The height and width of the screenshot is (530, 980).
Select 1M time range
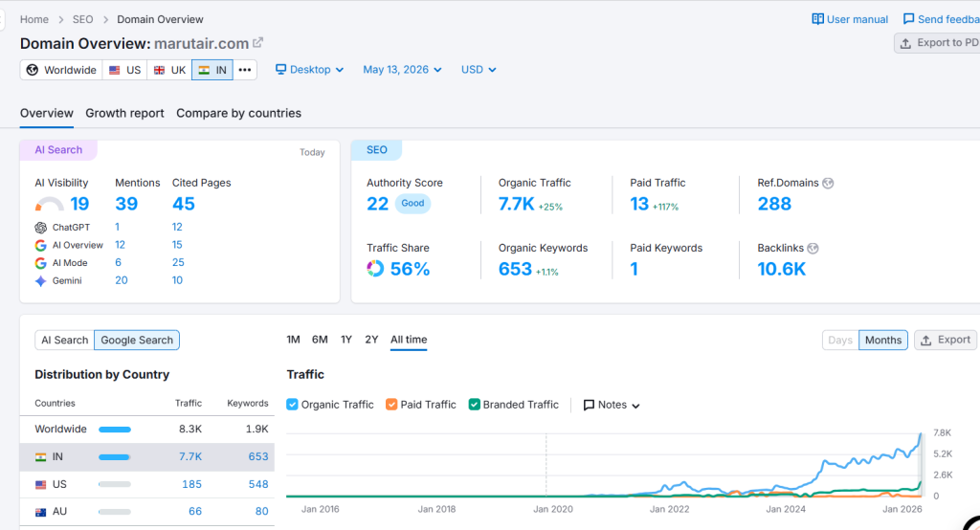click(293, 340)
